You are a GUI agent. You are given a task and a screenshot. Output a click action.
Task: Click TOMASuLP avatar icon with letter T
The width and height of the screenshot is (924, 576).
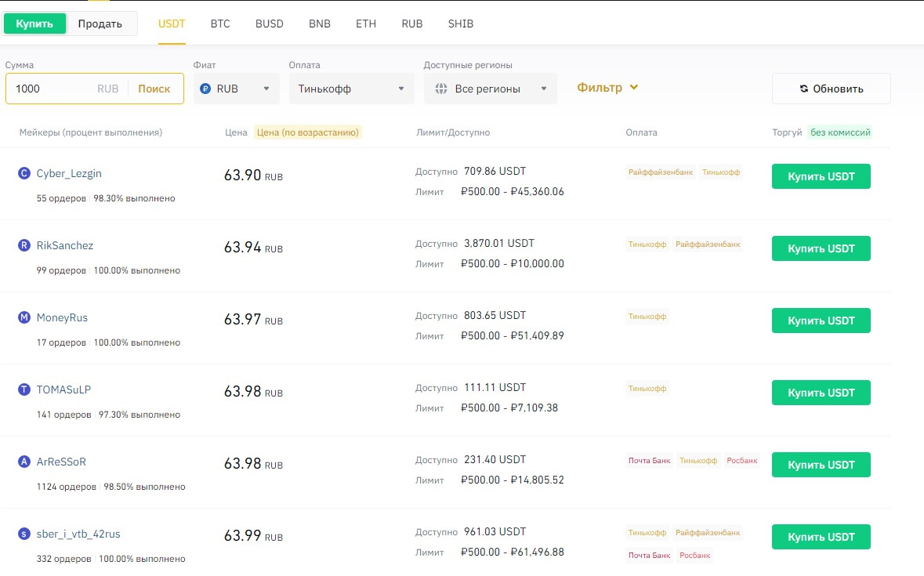tap(24, 389)
